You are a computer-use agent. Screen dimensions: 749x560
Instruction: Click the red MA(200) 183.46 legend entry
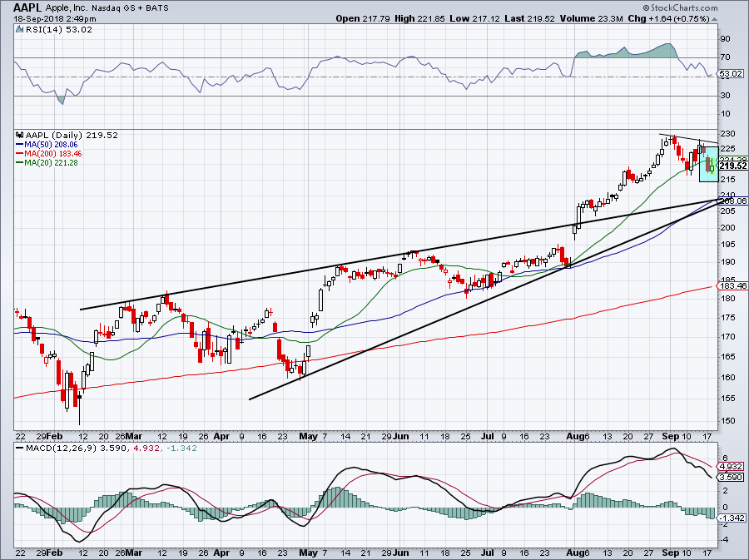[49, 153]
